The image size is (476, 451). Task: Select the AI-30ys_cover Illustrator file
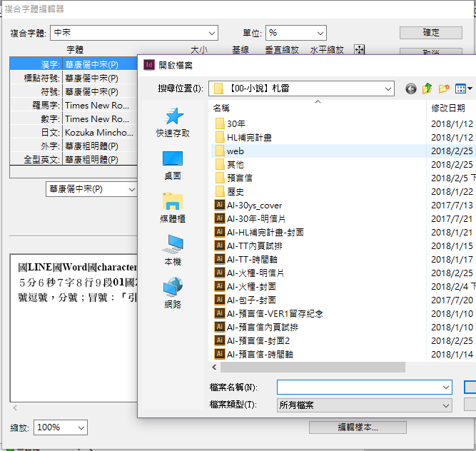(254, 205)
